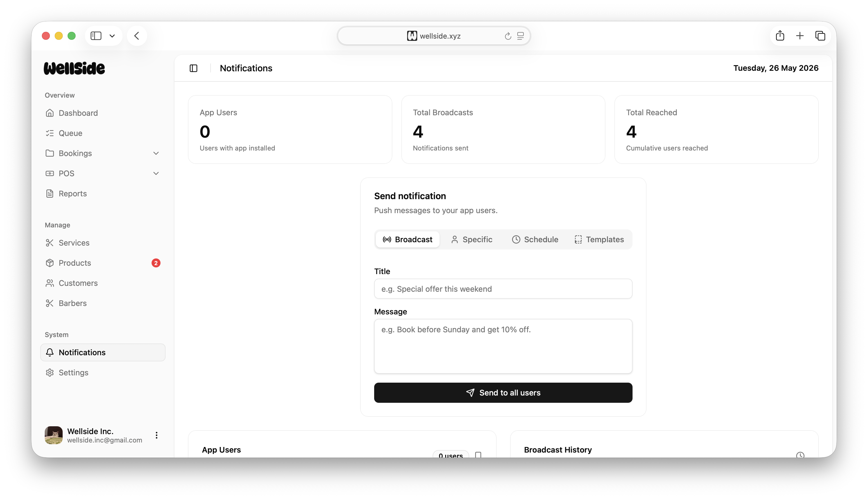Viewport: 868px width, 499px height.
Task: Open the Safari sidebar options chevron
Action: tap(112, 36)
